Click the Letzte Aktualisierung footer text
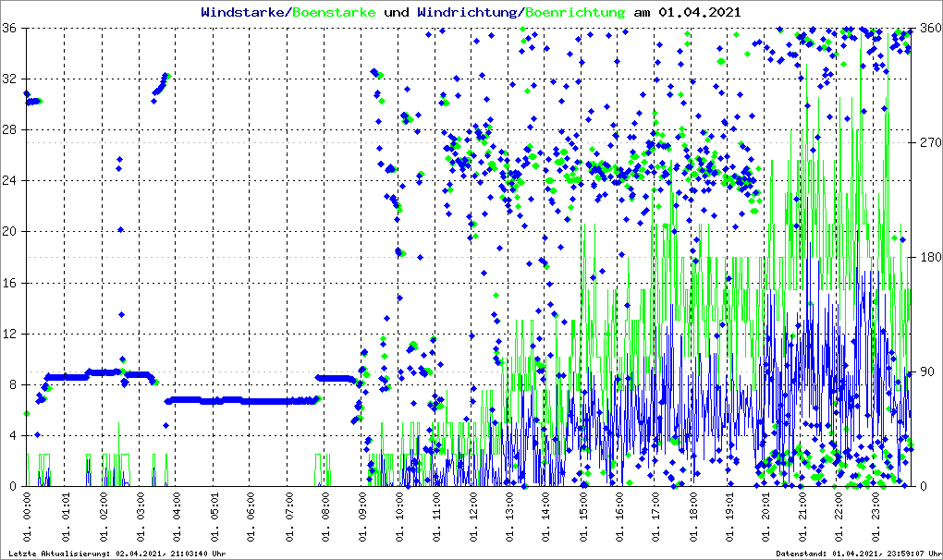 point(116,554)
